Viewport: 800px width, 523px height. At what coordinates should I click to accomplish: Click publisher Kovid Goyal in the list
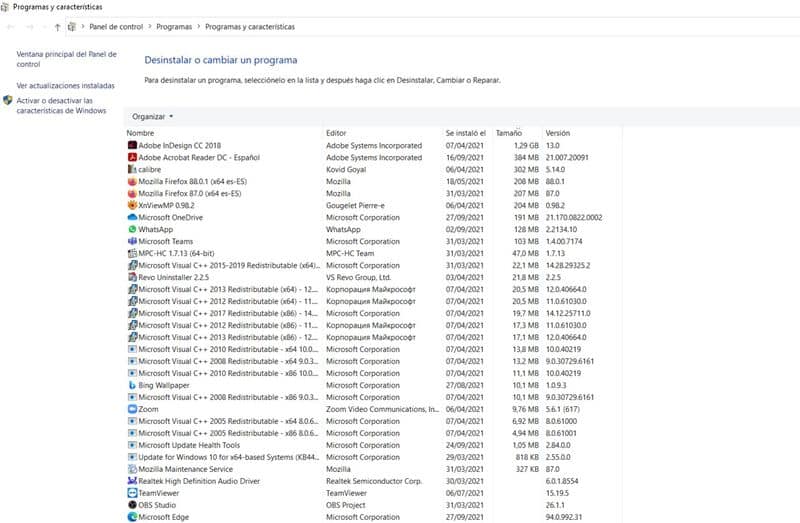[x=346, y=169]
